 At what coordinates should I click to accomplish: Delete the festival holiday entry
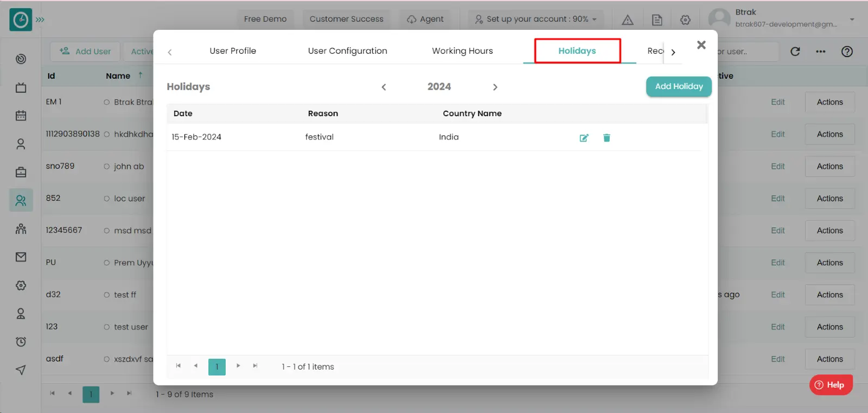607,138
